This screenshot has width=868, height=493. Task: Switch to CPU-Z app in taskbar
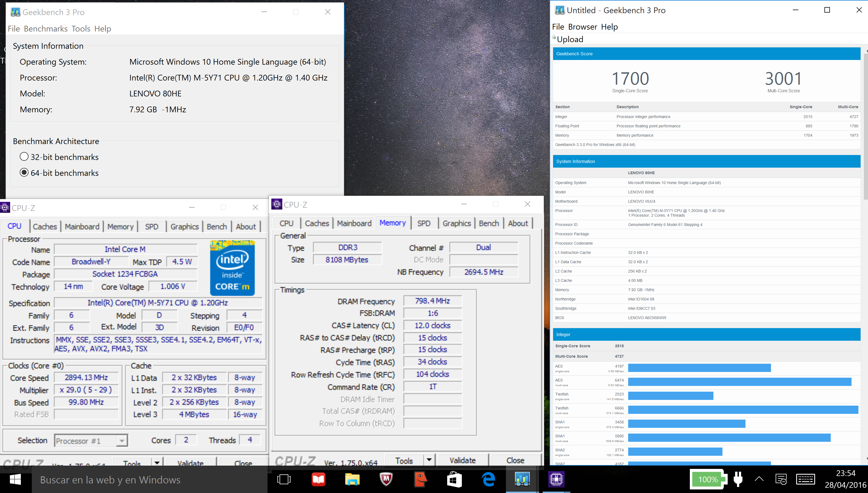pos(556,479)
